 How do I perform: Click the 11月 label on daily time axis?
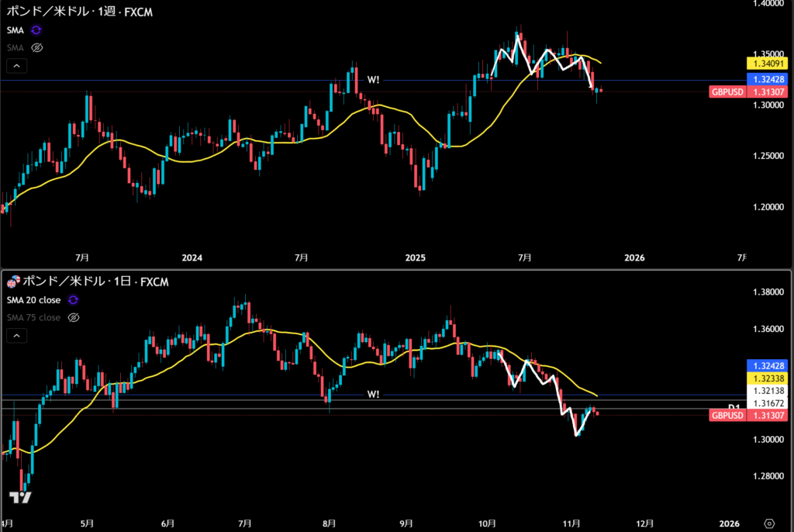pyautogui.click(x=570, y=523)
